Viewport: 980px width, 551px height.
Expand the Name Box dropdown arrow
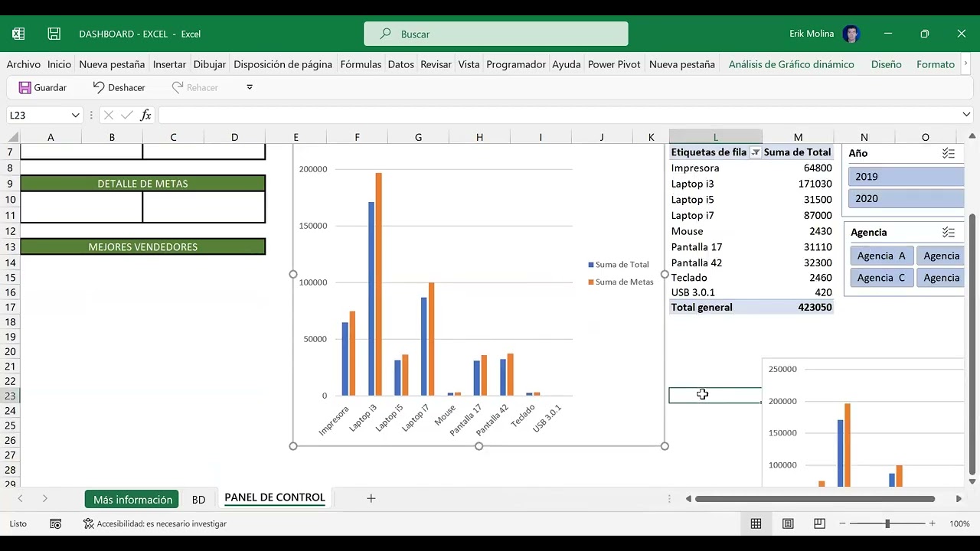pos(75,115)
